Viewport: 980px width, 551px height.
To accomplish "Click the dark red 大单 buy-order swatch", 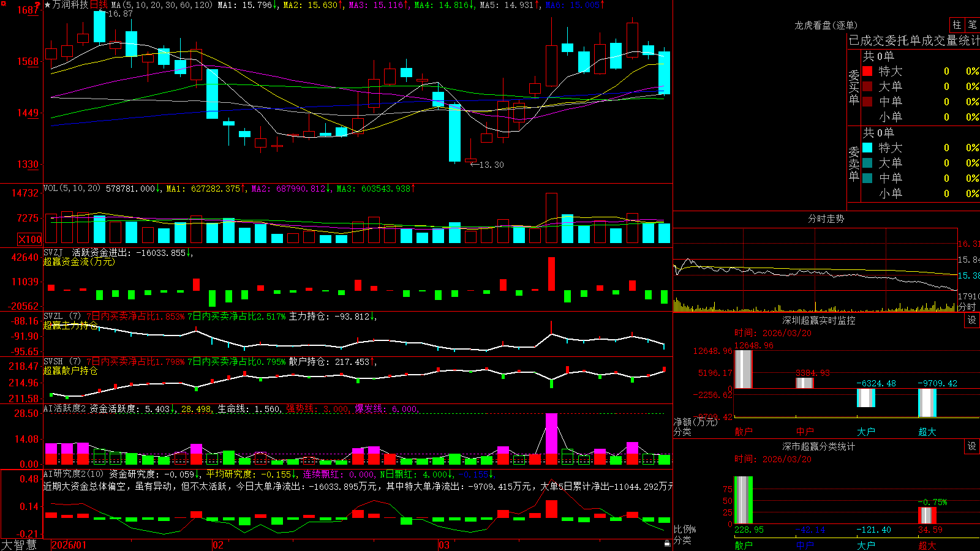I will coord(867,86).
